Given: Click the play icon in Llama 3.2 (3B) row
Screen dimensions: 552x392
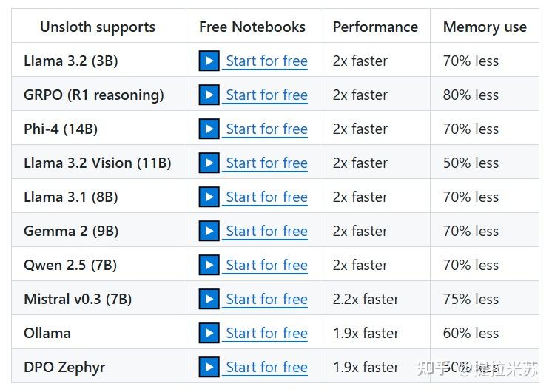Looking at the screenshot, I should pyautogui.click(x=209, y=61).
